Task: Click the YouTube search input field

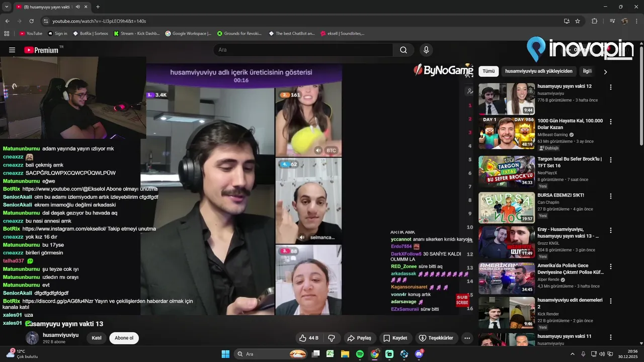Action: tap(303, 50)
